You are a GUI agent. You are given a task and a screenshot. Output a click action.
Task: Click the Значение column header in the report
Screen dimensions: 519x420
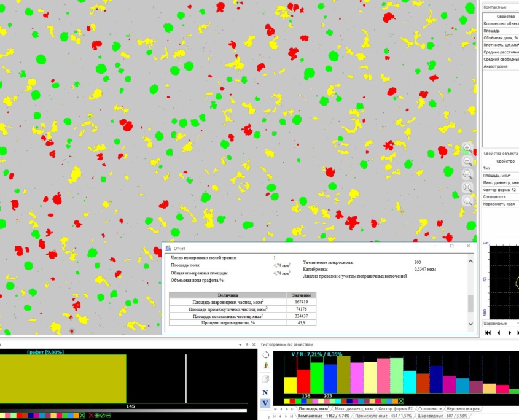tap(301, 295)
